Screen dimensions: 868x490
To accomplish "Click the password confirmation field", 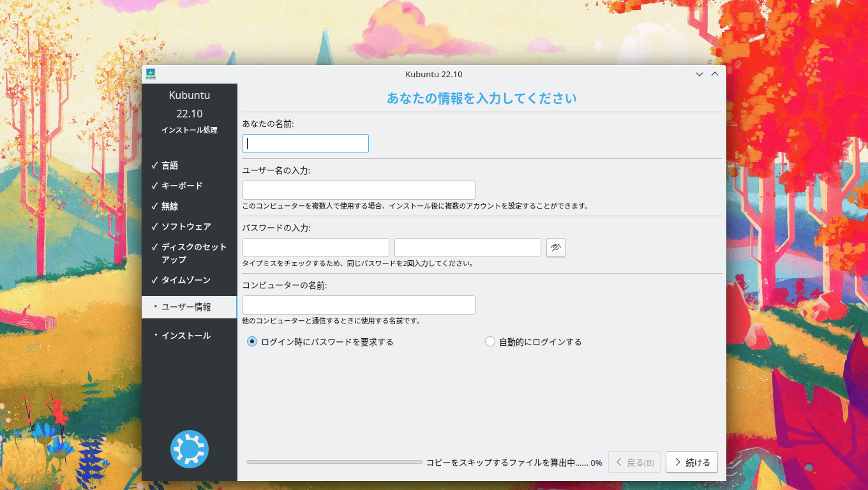I will click(x=468, y=248).
